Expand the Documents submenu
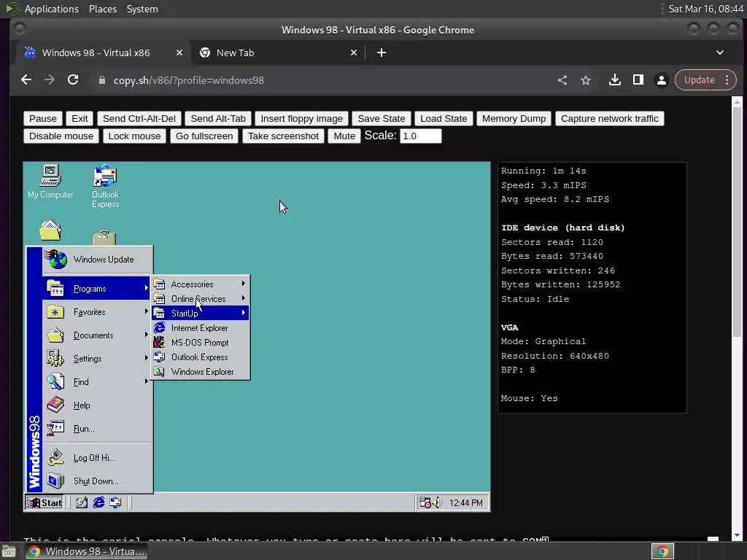This screenshot has height=560, width=747. (97, 335)
